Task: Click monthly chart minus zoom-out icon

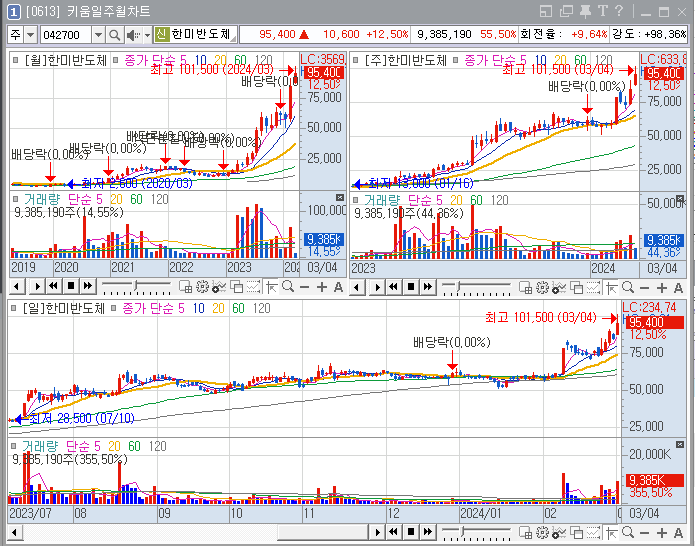Action: [305, 287]
